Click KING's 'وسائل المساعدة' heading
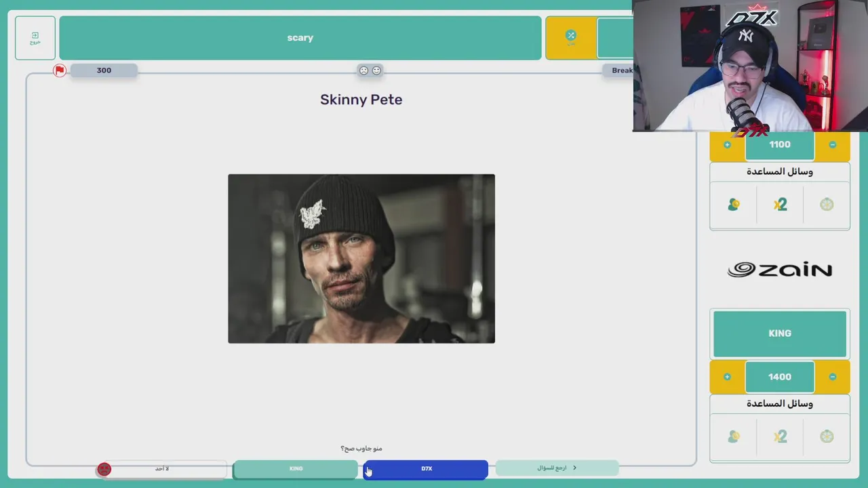 point(780,404)
